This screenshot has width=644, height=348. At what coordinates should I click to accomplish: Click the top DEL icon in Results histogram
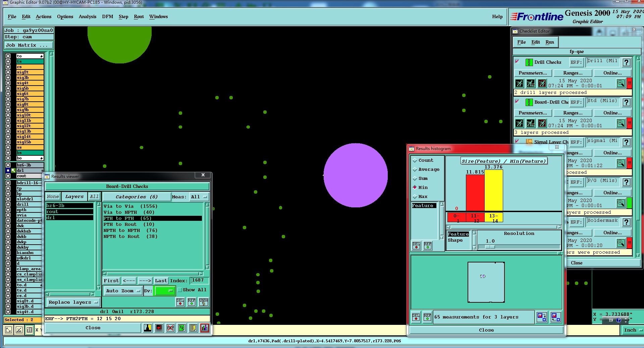point(416,246)
